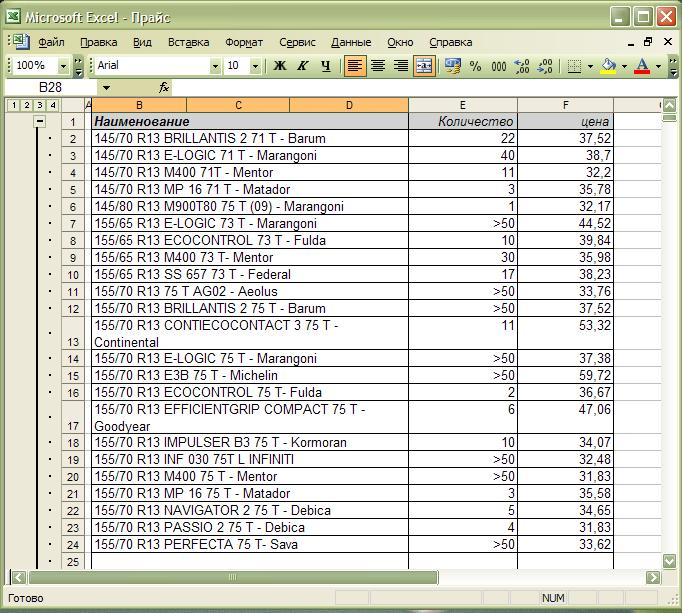This screenshot has width=682, height=613.
Task: Open the Файл menu
Action: click(x=51, y=42)
